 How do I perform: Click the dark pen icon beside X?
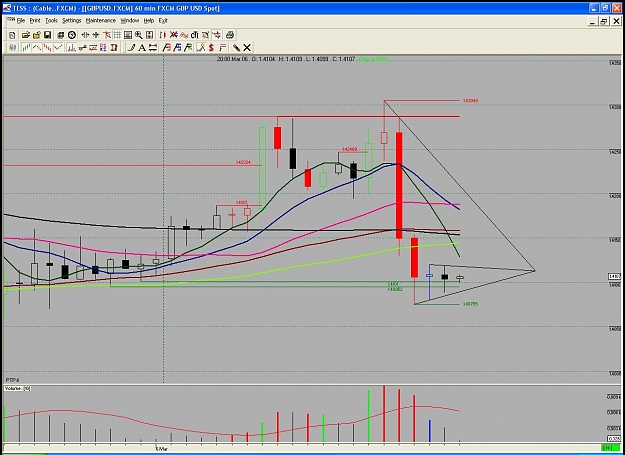(x=236, y=48)
